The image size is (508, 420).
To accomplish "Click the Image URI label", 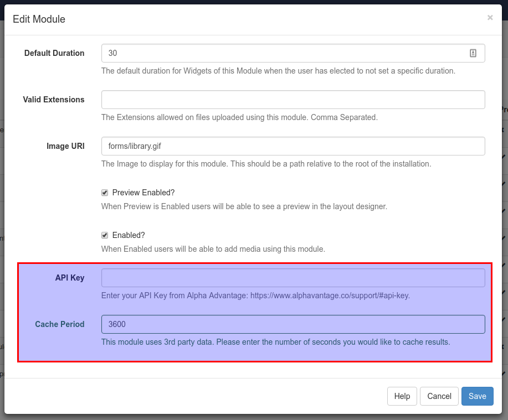I will click(x=65, y=146).
